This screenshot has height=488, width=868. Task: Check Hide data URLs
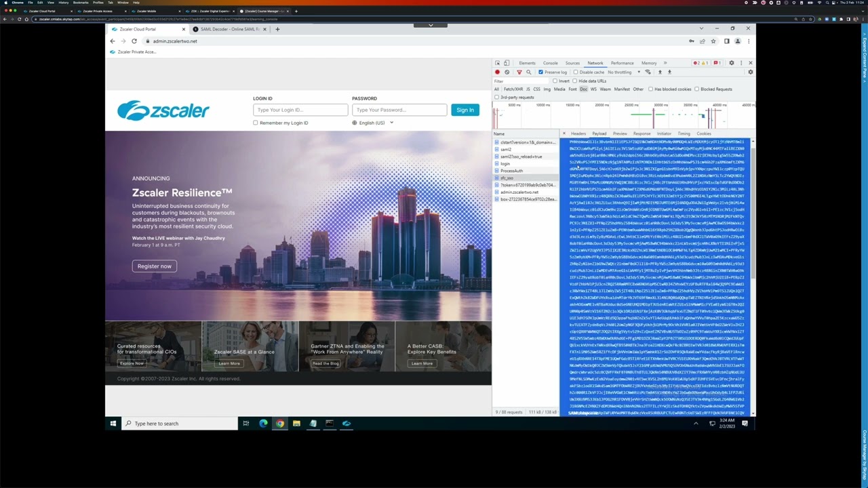(x=574, y=81)
